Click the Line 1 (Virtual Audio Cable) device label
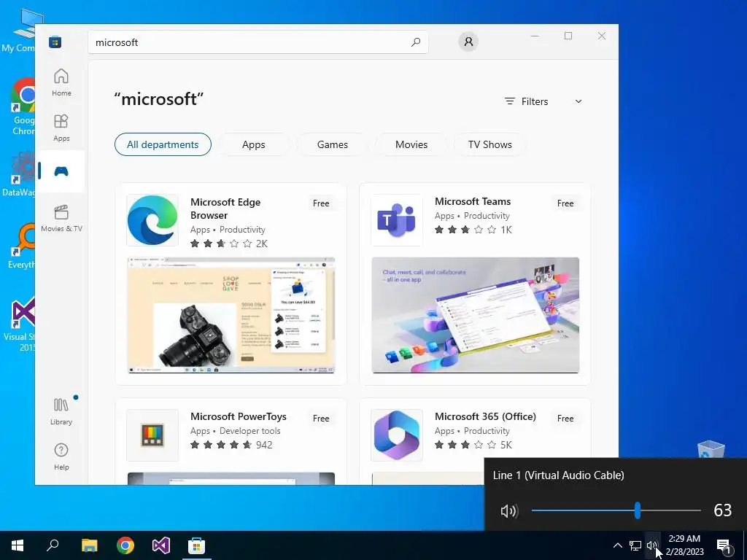The height and width of the screenshot is (560, 747). [x=558, y=475]
